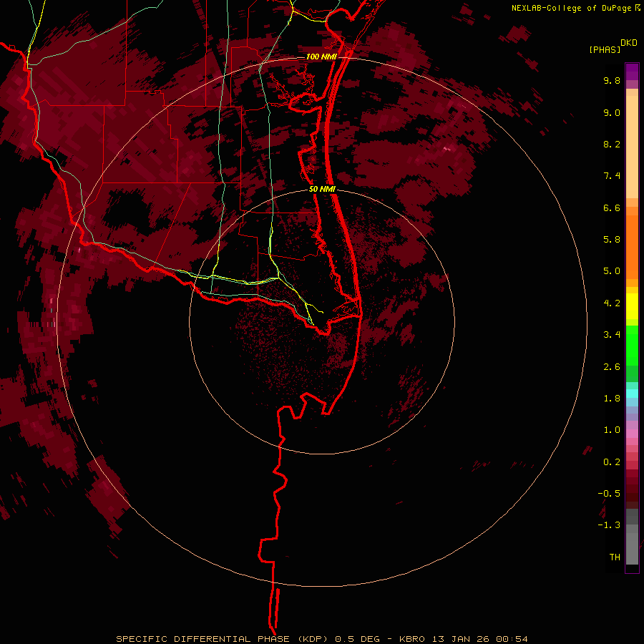Click the [PHAS] label above the color scale
This screenshot has width=644, height=644.
click(605, 50)
